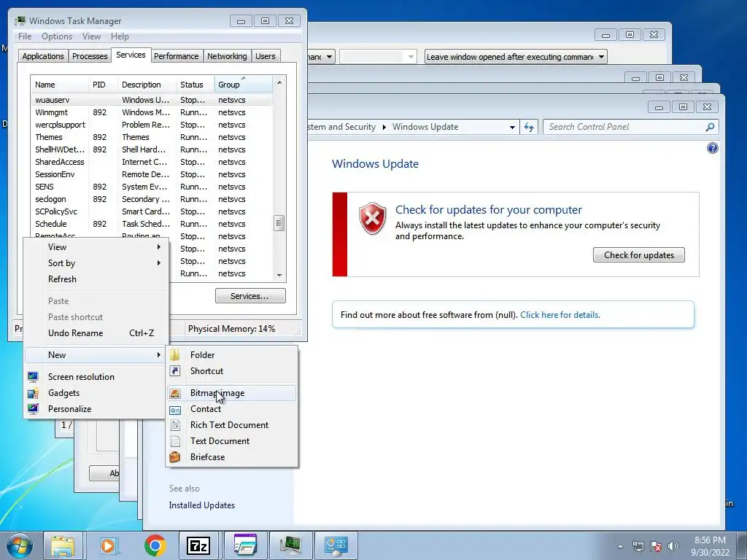This screenshot has height=560, width=747.
Task: Select the Text Document icon
Action: (175, 441)
